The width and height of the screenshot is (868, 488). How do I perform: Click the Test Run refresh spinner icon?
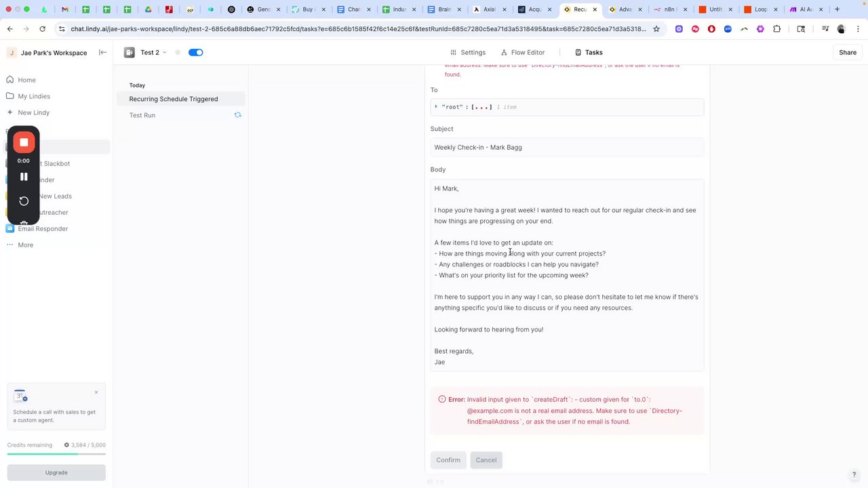237,115
